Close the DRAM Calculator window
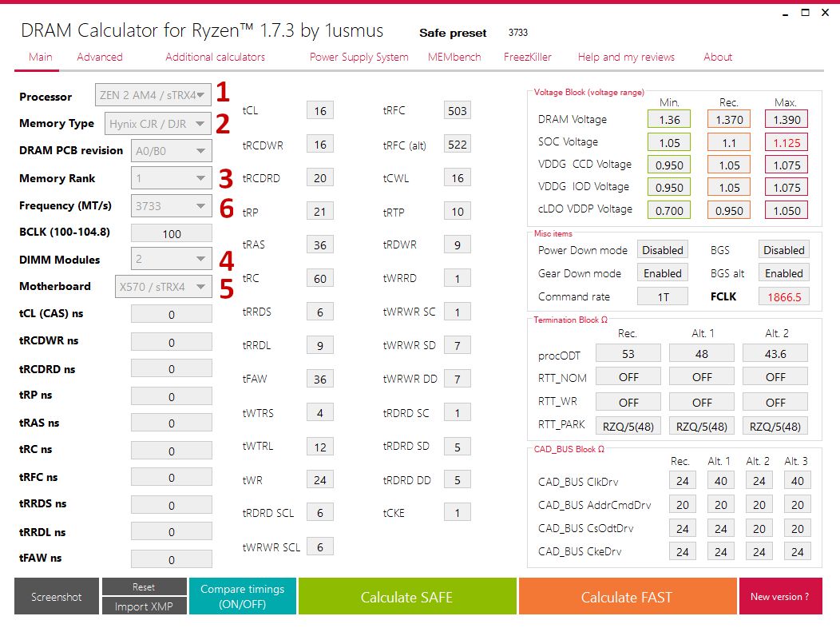 825,12
